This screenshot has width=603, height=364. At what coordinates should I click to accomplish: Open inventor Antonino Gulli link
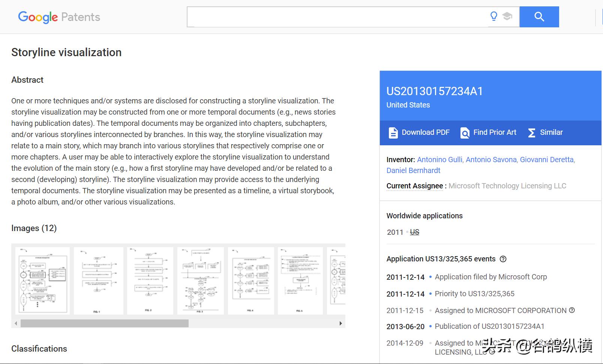440,160
